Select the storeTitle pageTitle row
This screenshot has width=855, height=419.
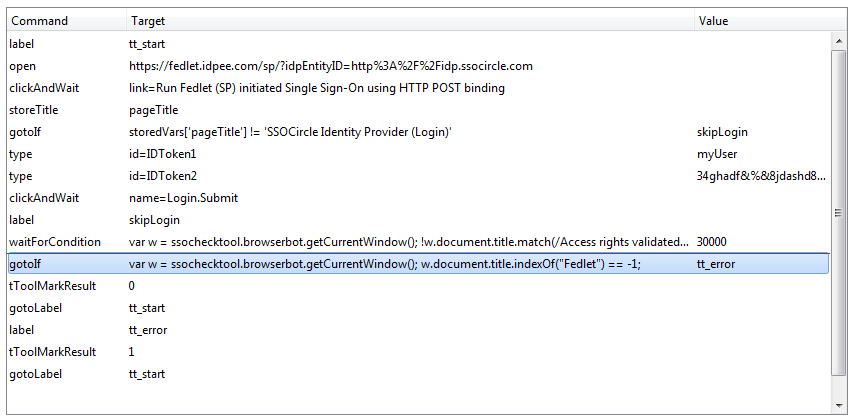(419, 110)
